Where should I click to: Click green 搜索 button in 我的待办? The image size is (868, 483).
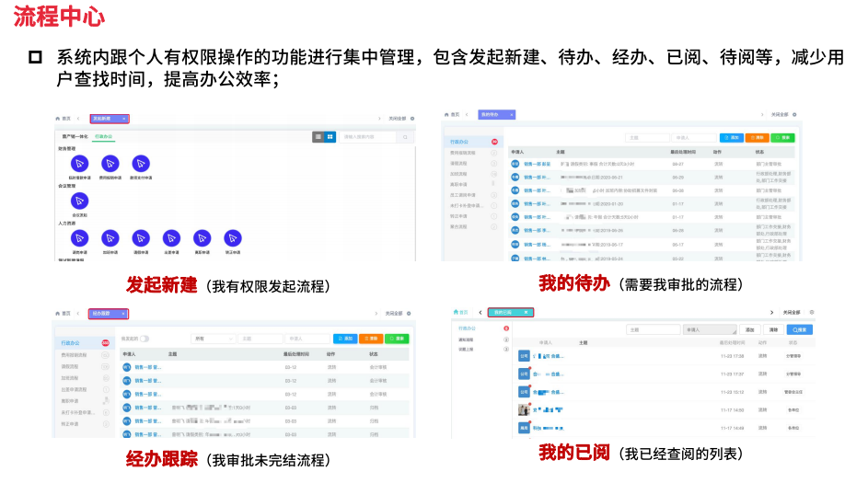point(781,137)
